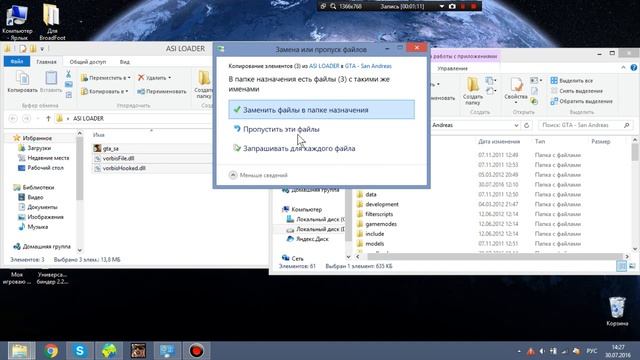Open the Видео library
This screenshot has height=360, width=640.
tap(31, 197)
